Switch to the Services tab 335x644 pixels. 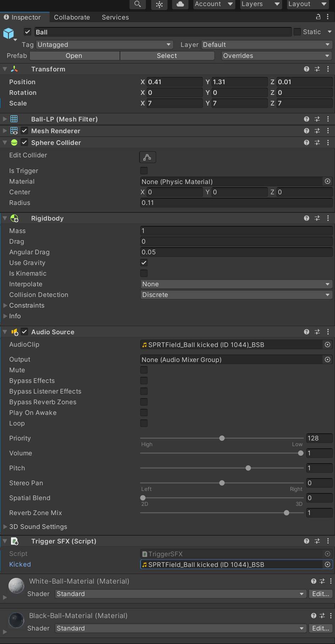pos(115,17)
